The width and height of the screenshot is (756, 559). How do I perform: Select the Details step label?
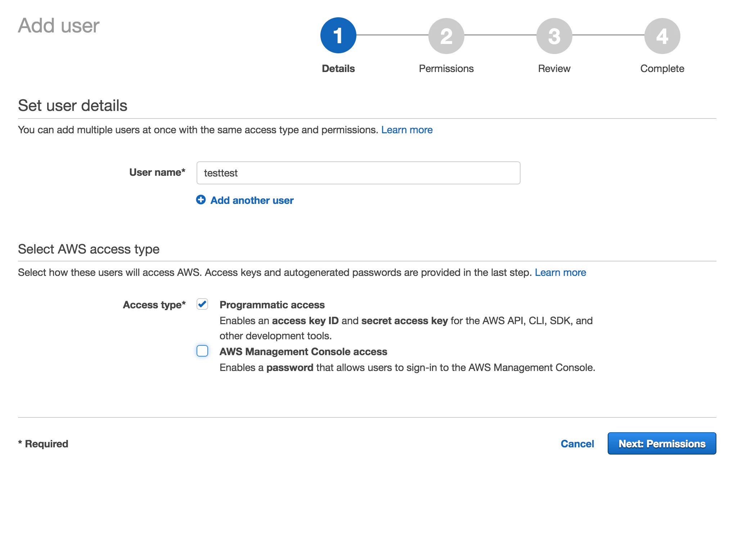[x=338, y=68]
